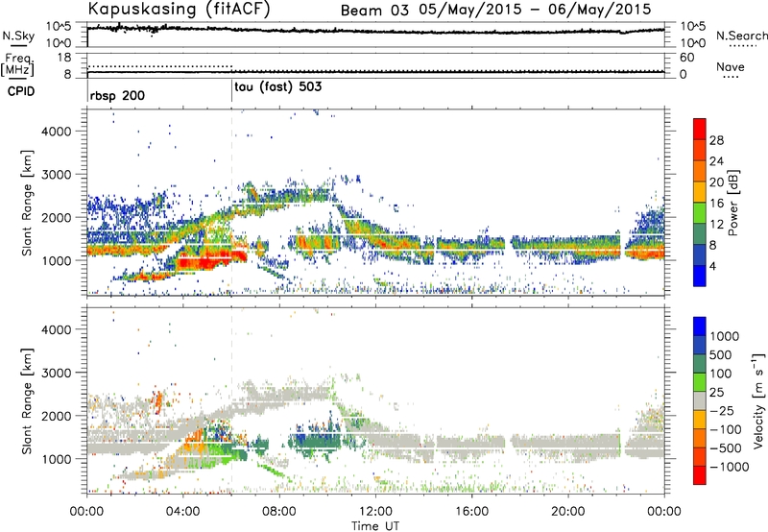Screen dimensions: 768x532
Task: Click the dashed CPID change line in power panel
Action: click(x=231, y=202)
